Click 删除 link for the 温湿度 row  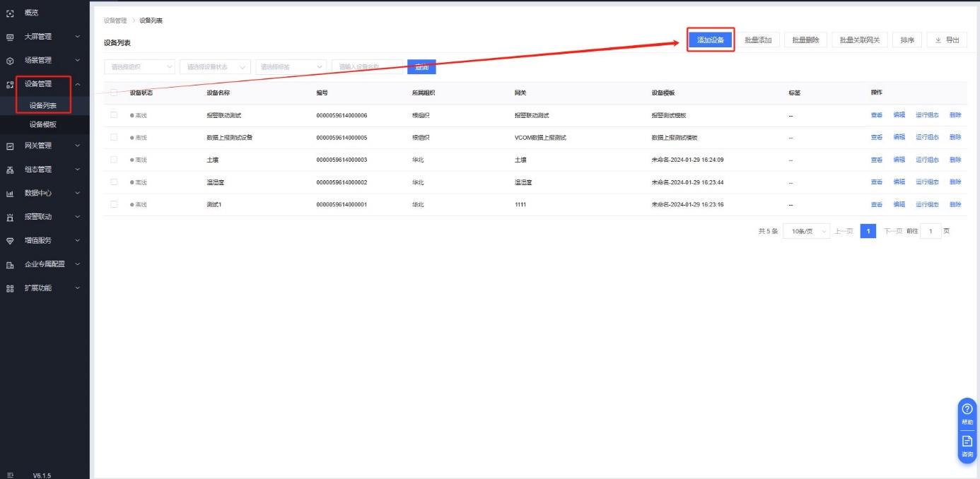pos(955,182)
